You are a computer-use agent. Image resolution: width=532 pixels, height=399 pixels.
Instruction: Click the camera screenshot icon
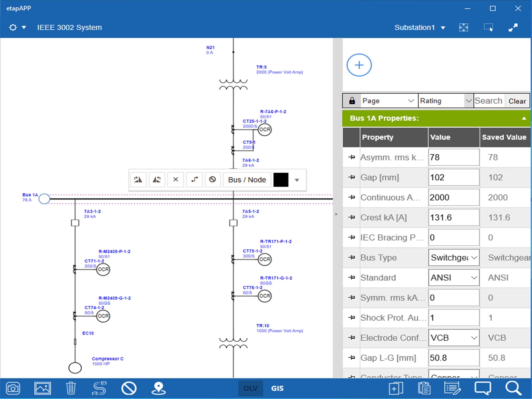tap(13, 388)
